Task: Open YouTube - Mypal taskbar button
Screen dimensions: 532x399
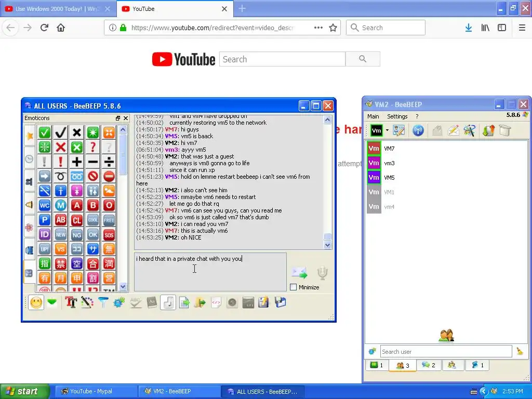Action: pos(96,391)
